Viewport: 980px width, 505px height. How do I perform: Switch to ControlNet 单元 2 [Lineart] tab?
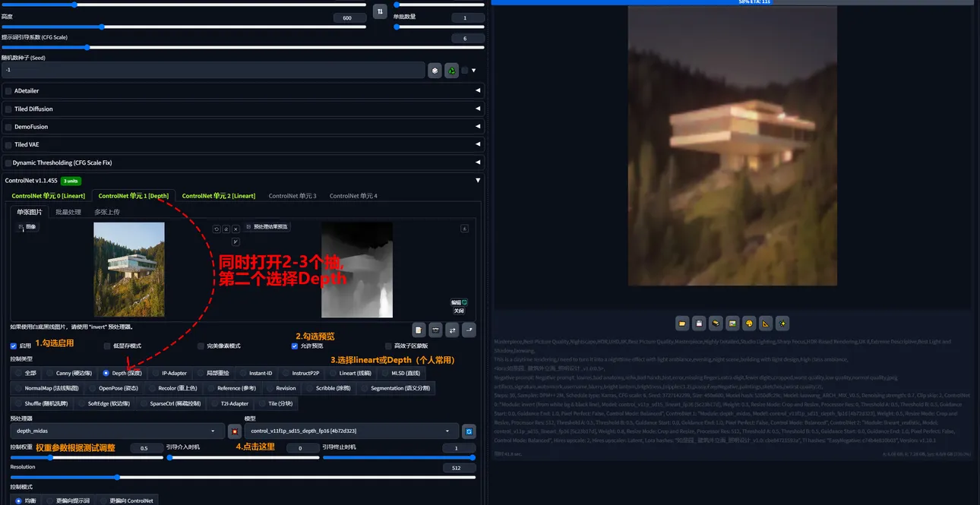(x=219, y=196)
